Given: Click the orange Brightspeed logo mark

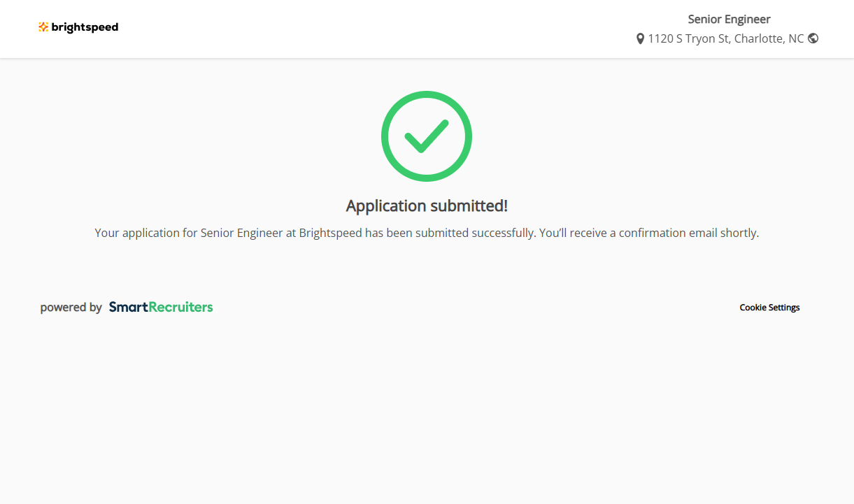Looking at the screenshot, I should tap(43, 27).
